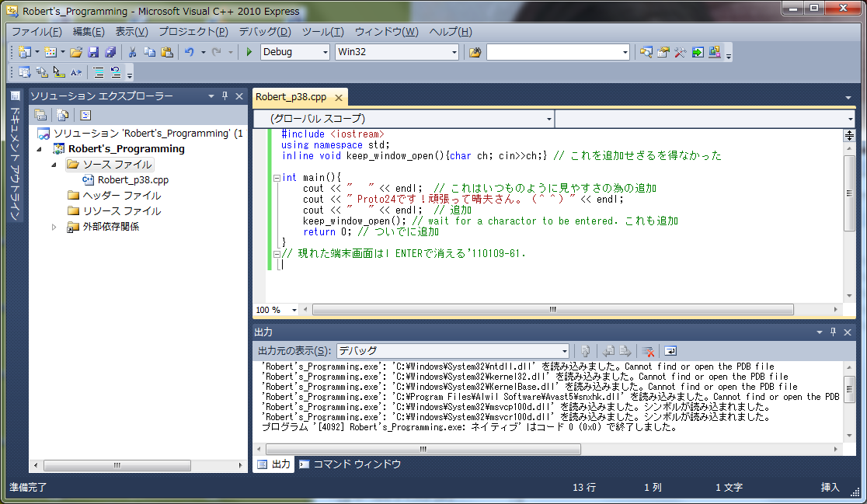Open the 編集(E) menu
Image resolution: width=867 pixels, height=504 pixels.
coord(89,32)
